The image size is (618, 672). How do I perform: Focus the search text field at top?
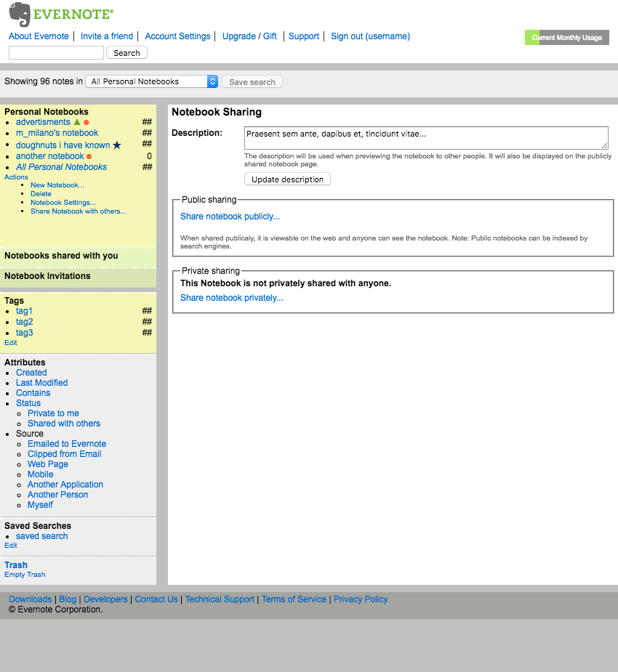[x=56, y=53]
